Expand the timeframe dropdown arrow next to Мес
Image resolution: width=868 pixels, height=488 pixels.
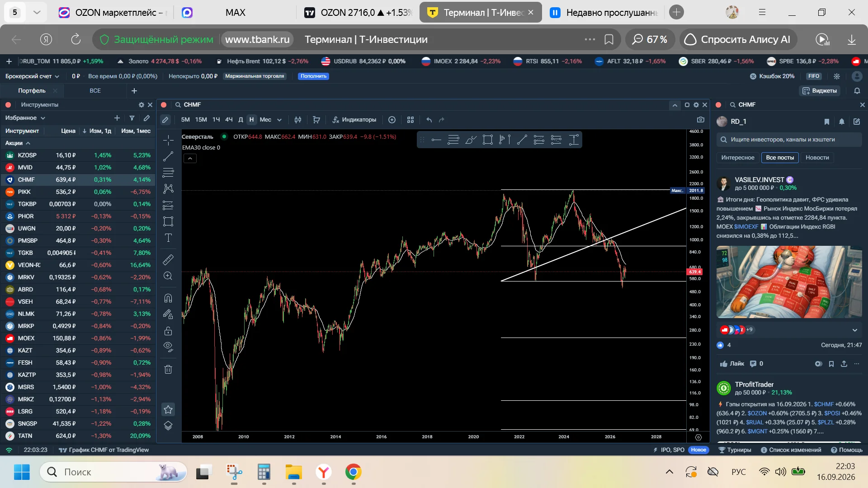point(279,120)
